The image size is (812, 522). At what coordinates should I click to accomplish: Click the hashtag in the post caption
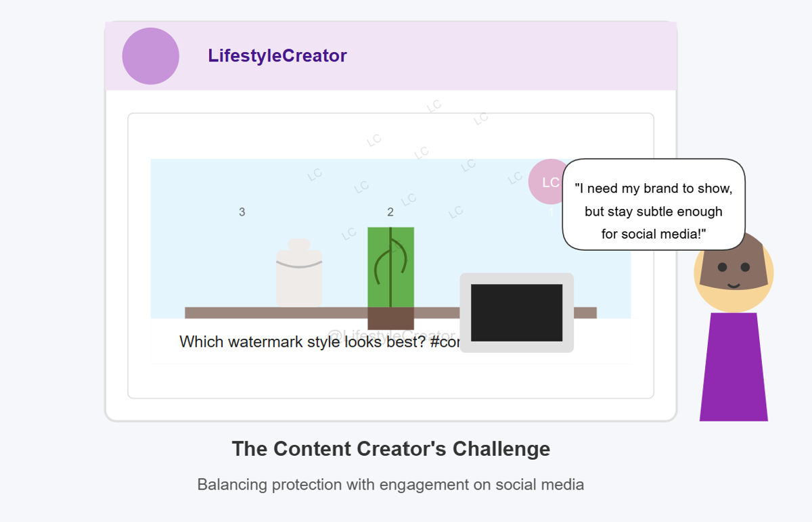[x=445, y=341]
